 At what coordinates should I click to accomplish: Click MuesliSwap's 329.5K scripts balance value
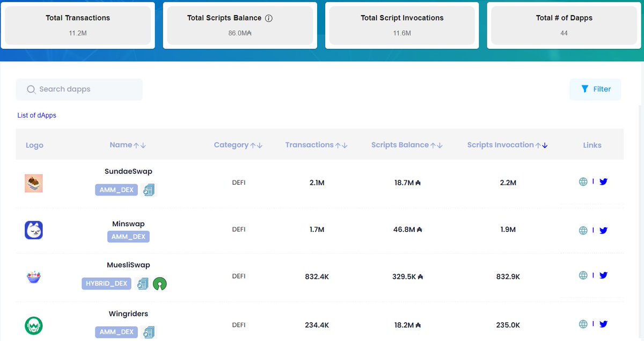[407, 277]
